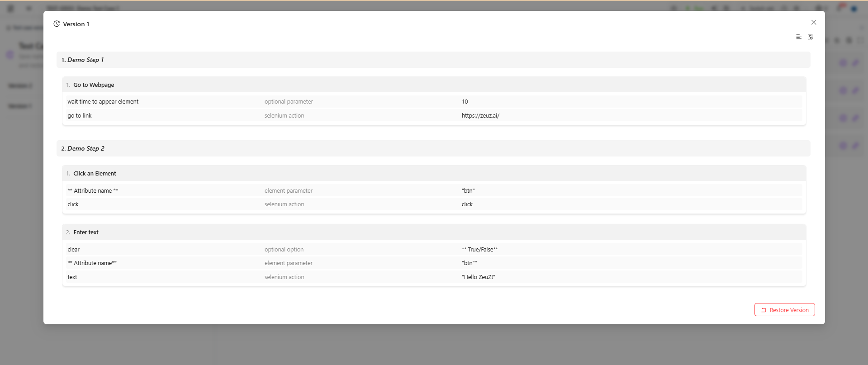This screenshot has height=365, width=868.
Task: Select the Enter text action header
Action: [434, 232]
